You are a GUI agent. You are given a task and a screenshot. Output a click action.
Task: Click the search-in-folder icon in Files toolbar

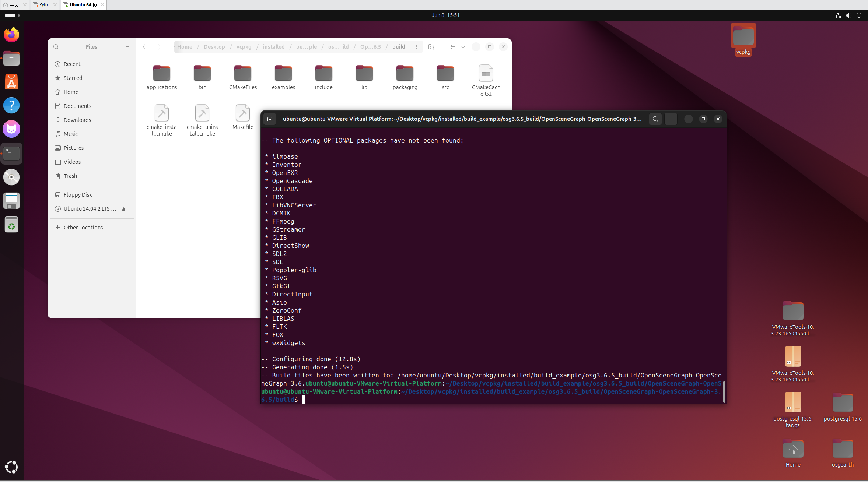tap(431, 47)
